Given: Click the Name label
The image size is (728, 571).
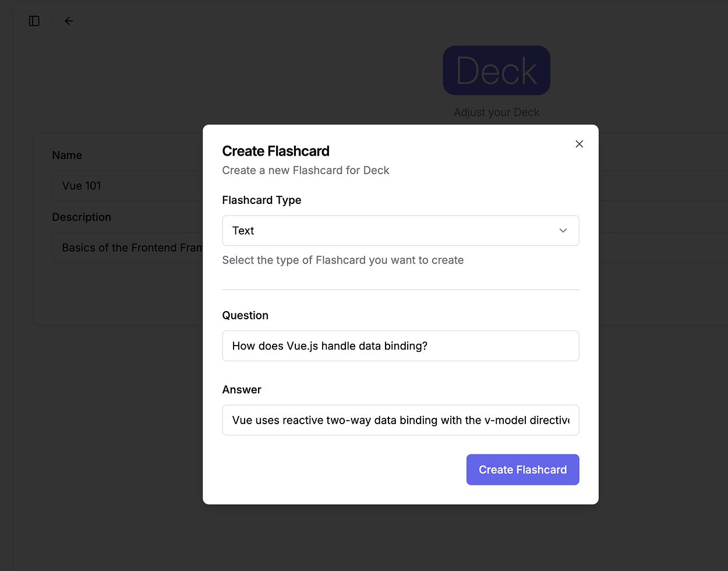Looking at the screenshot, I should (x=67, y=155).
